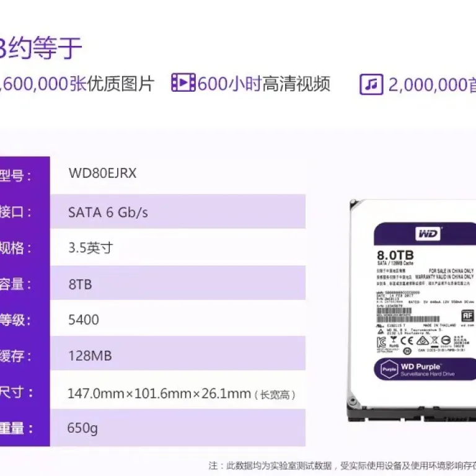Click the 尺寸 row label
The image size is (476, 476).
15,392
